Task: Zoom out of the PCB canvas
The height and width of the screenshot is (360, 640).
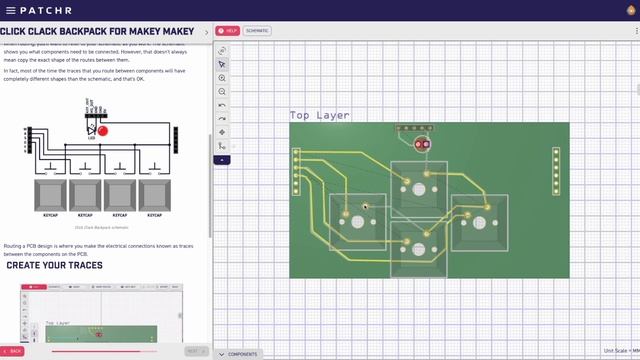Action: [x=222, y=92]
